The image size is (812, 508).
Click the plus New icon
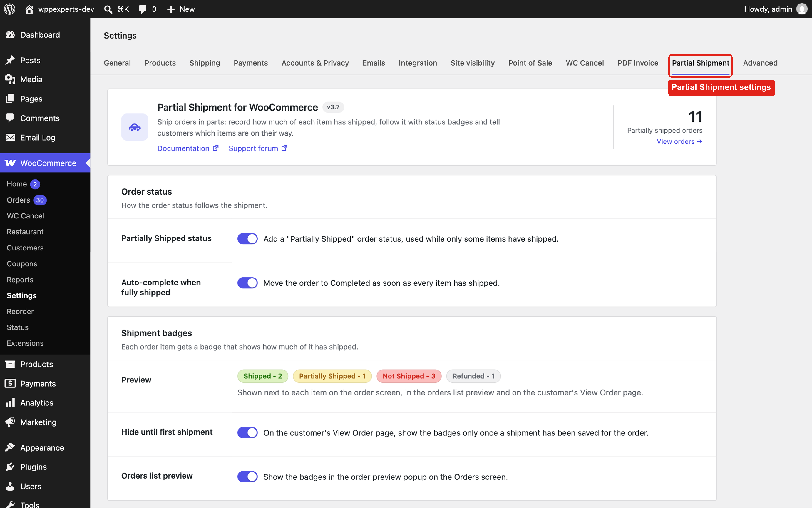[170, 9]
